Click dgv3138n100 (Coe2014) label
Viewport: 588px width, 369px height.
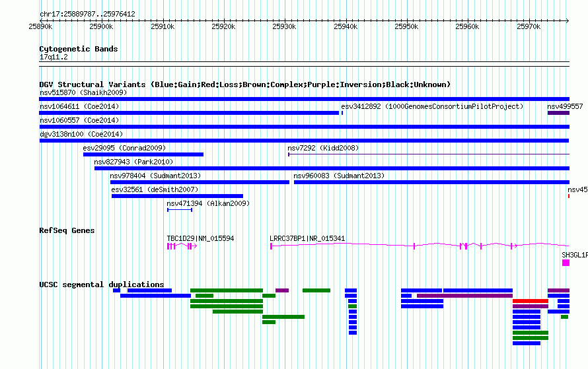click(x=81, y=134)
